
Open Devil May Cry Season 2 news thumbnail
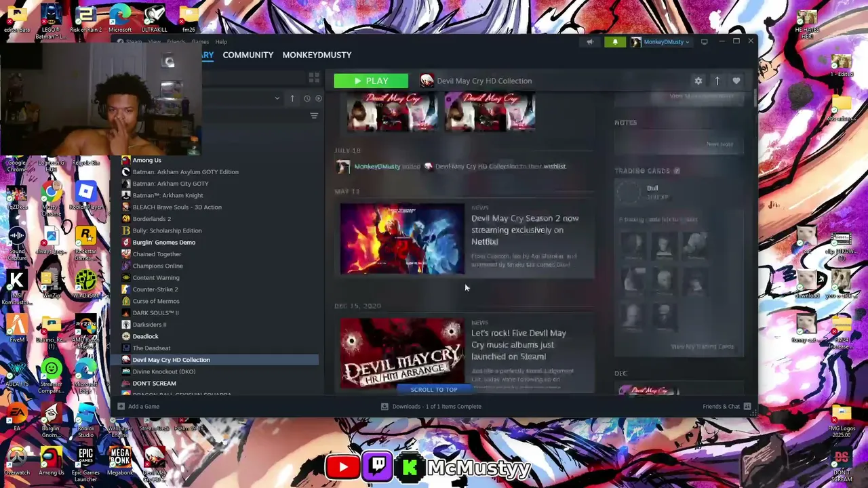click(x=402, y=239)
